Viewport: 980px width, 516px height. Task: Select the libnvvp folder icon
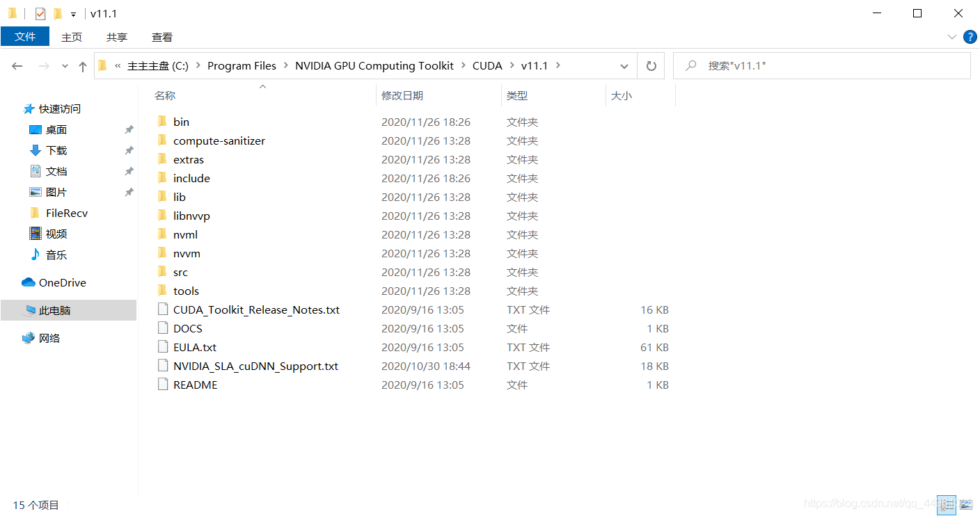click(x=162, y=216)
